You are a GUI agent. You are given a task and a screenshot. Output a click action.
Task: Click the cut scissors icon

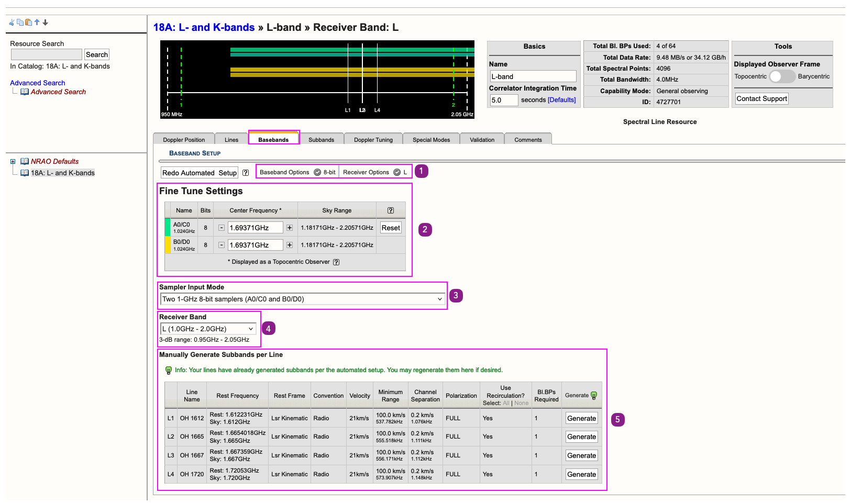(12, 23)
